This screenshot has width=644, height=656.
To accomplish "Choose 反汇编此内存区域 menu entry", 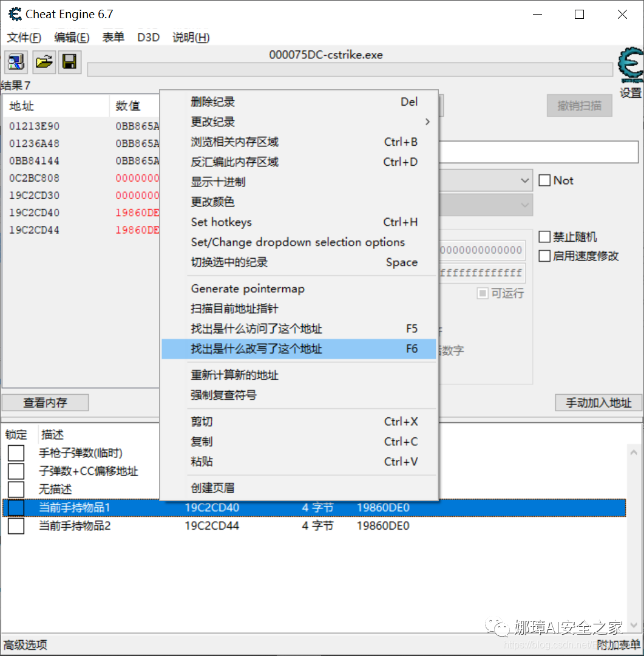I will 299,162.
